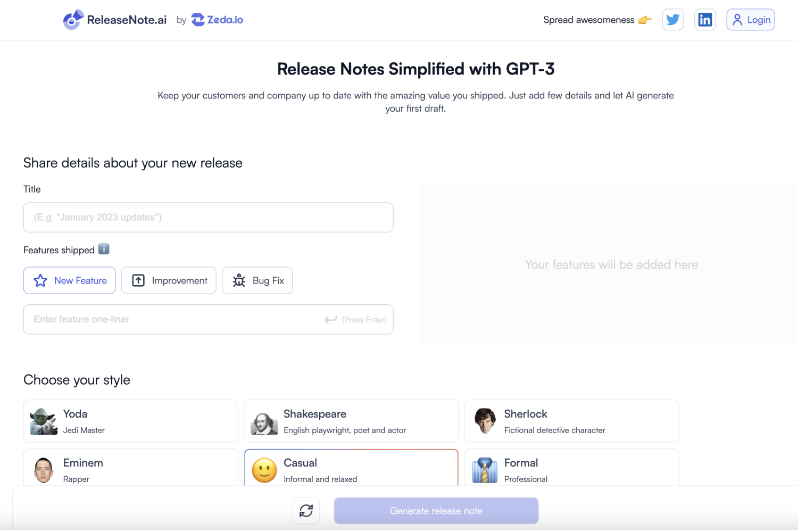Choose the Shakespeare style card
The width and height of the screenshot is (798, 532).
click(x=351, y=421)
